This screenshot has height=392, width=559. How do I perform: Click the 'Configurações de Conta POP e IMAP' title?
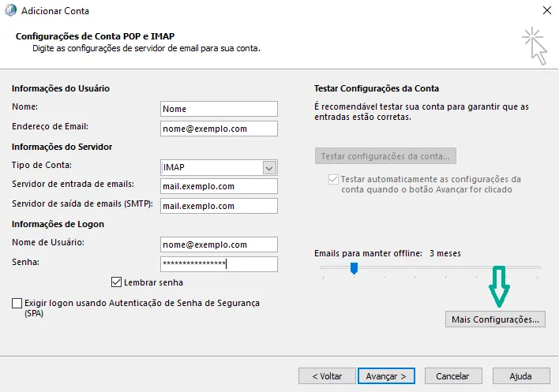pyautogui.click(x=96, y=36)
